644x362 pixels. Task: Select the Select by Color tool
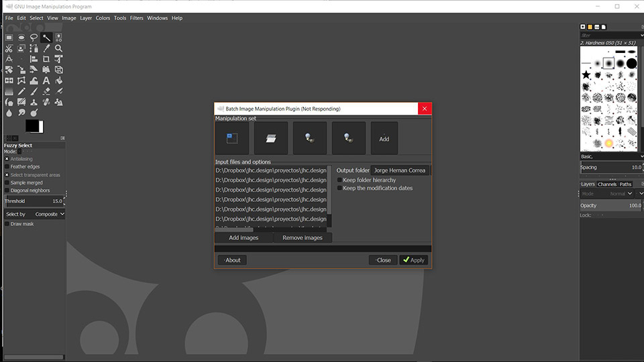pyautogui.click(x=59, y=38)
